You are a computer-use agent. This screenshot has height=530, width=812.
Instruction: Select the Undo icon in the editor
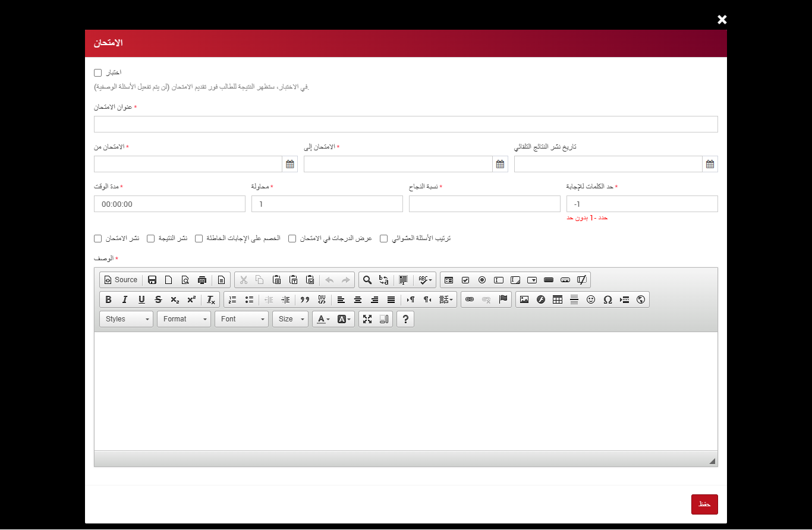331,280
